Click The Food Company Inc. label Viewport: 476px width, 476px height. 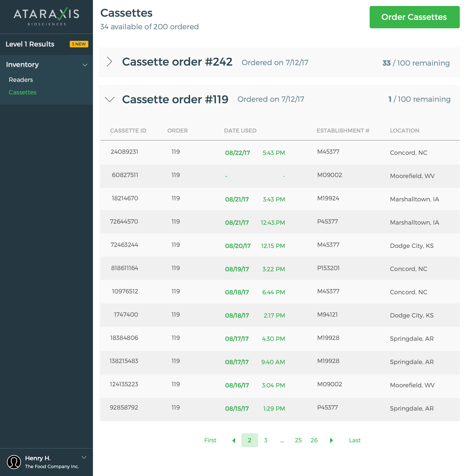(x=52, y=466)
